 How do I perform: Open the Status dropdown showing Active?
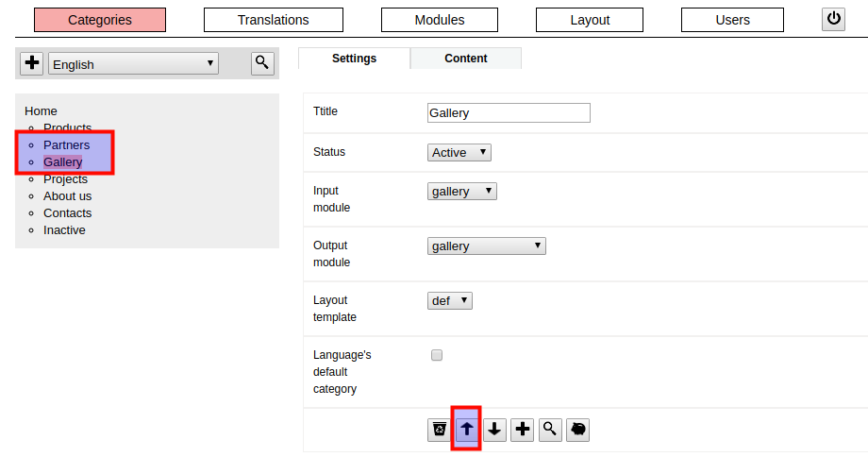tap(459, 152)
